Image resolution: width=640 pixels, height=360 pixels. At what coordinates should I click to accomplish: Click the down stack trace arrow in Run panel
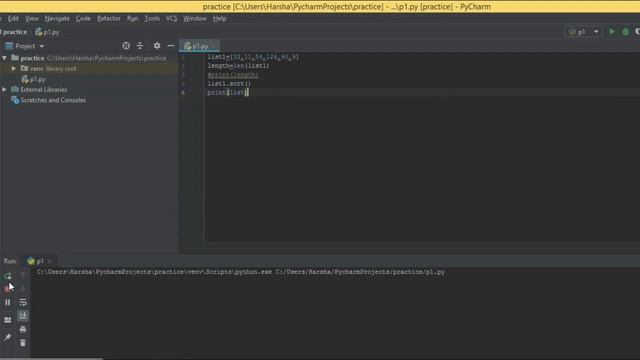[x=23, y=289]
